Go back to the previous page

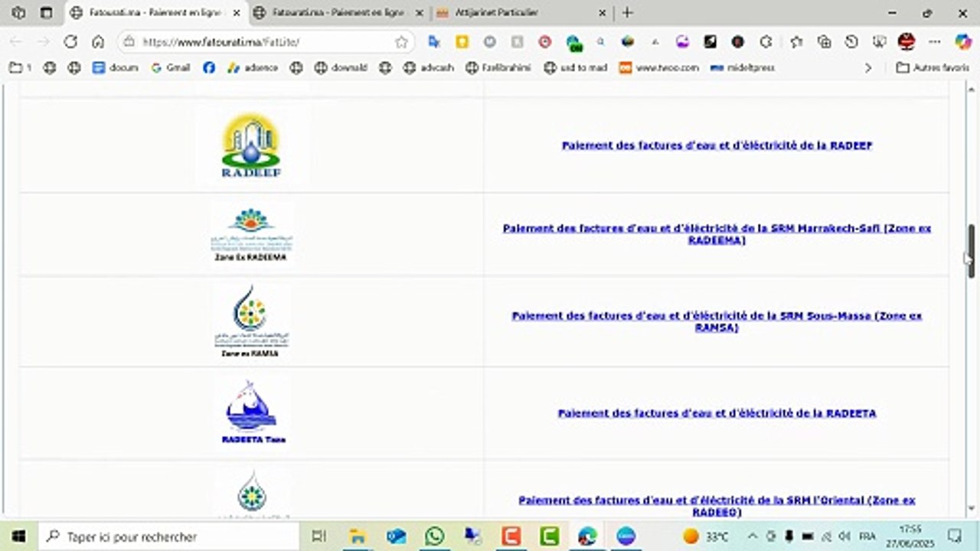[x=15, y=42]
